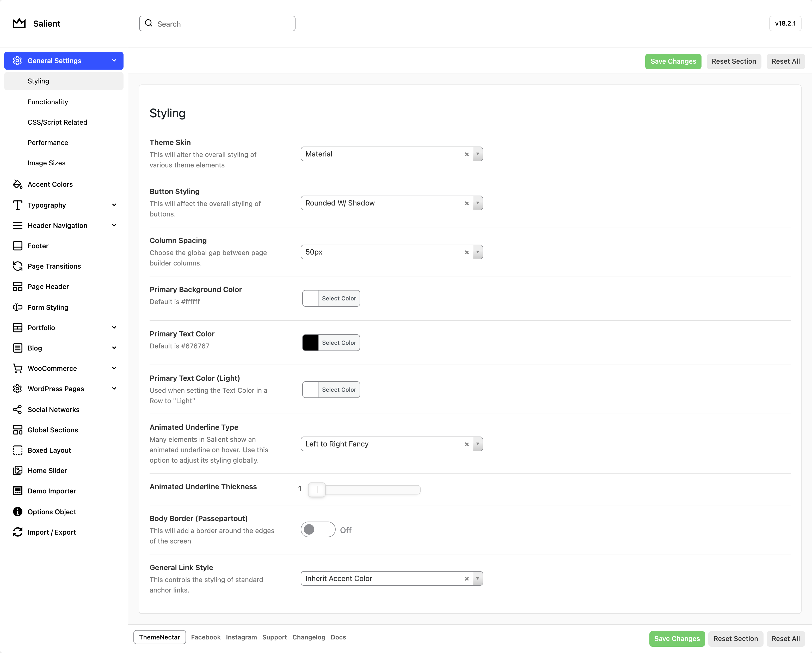Click the Boxed Layout dashed square icon
The width and height of the screenshot is (812, 653).
pyautogui.click(x=17, y=450)
